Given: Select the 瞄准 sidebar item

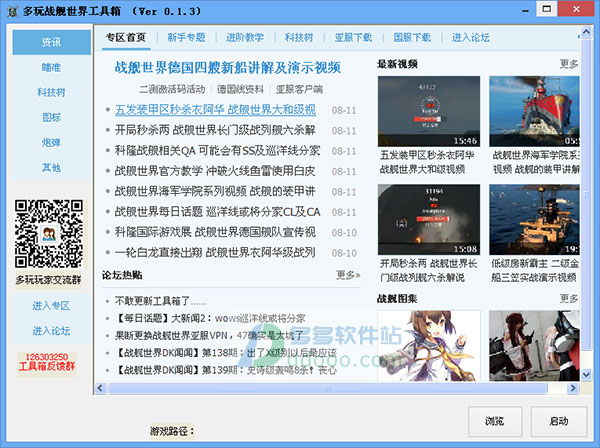Looking at the screenshot, I should 51,67.
